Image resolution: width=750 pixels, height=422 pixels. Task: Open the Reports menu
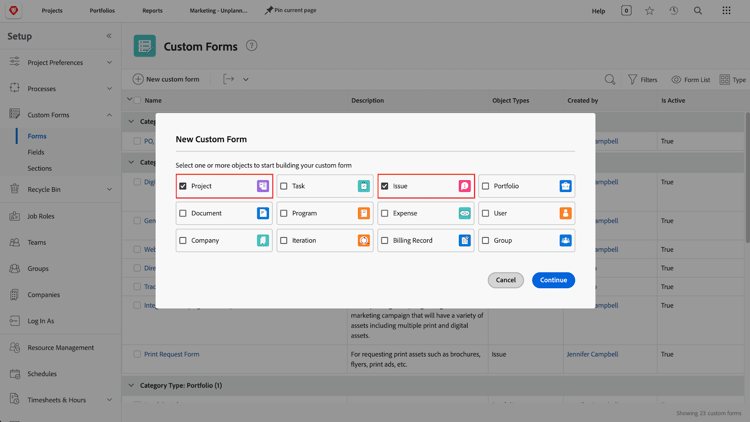tap(152, 11)
